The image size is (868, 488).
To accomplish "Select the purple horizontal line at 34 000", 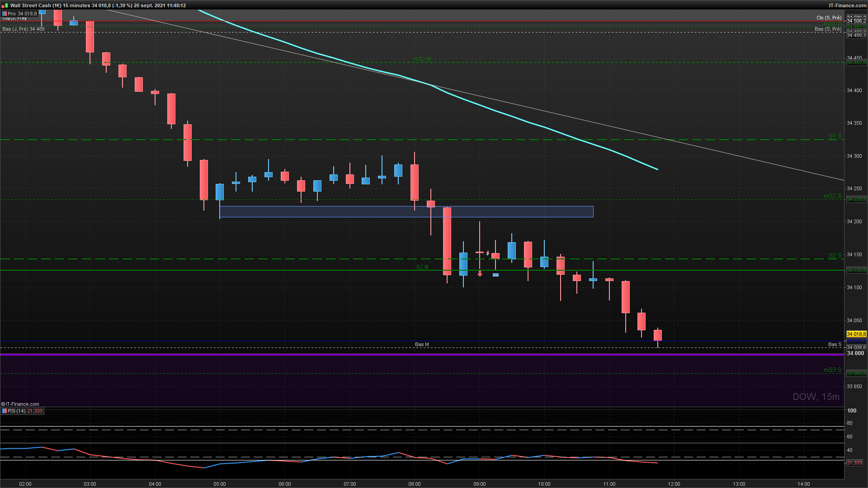I will (422, 355).
